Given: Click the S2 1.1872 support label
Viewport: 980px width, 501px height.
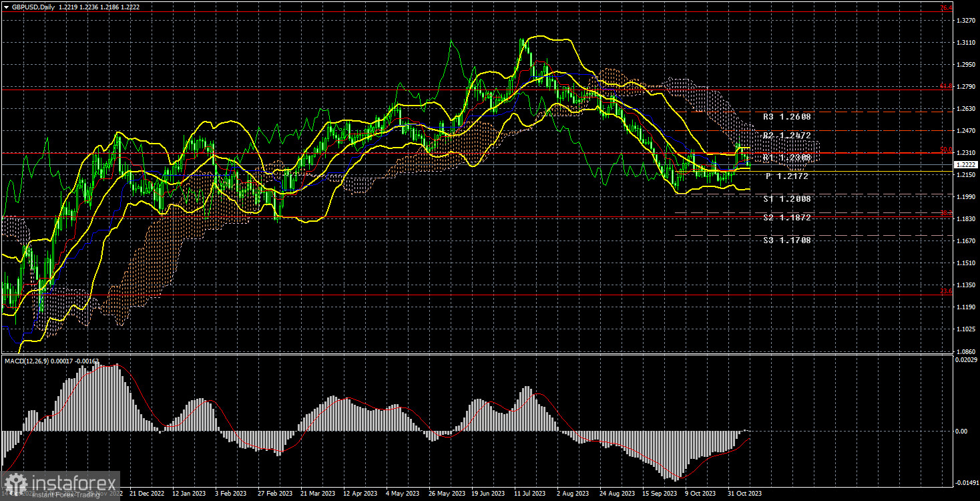Looking at the screenshot, I should point(787,218).
